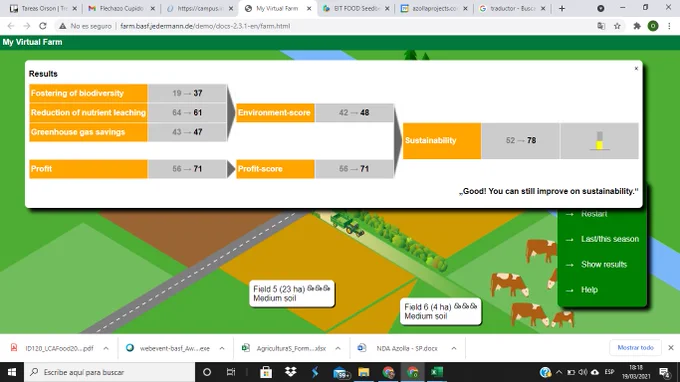Expand options for AgriculturaS_Form xlsx download
The width and height of the screenshot is (680, 382).
[x=338, y=348]
